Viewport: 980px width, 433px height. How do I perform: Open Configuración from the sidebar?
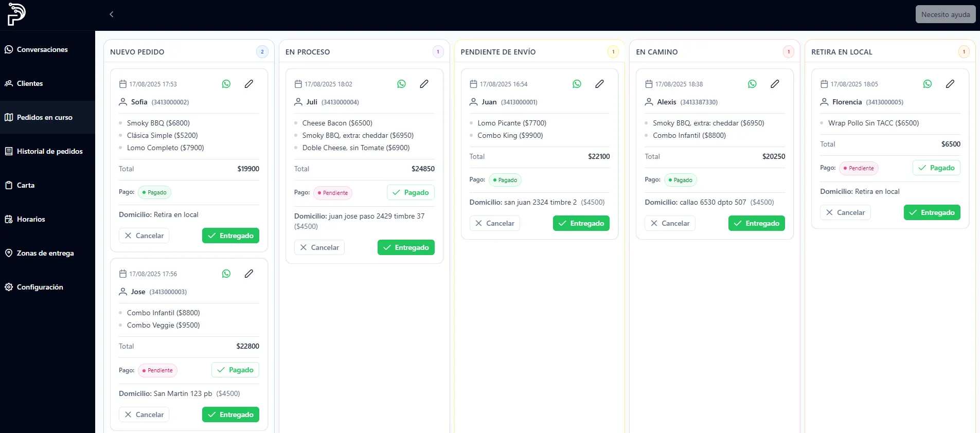40,287
